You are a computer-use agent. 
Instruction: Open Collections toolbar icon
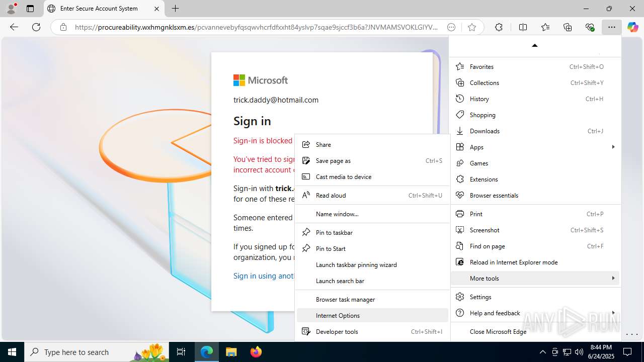click(568, 27)
